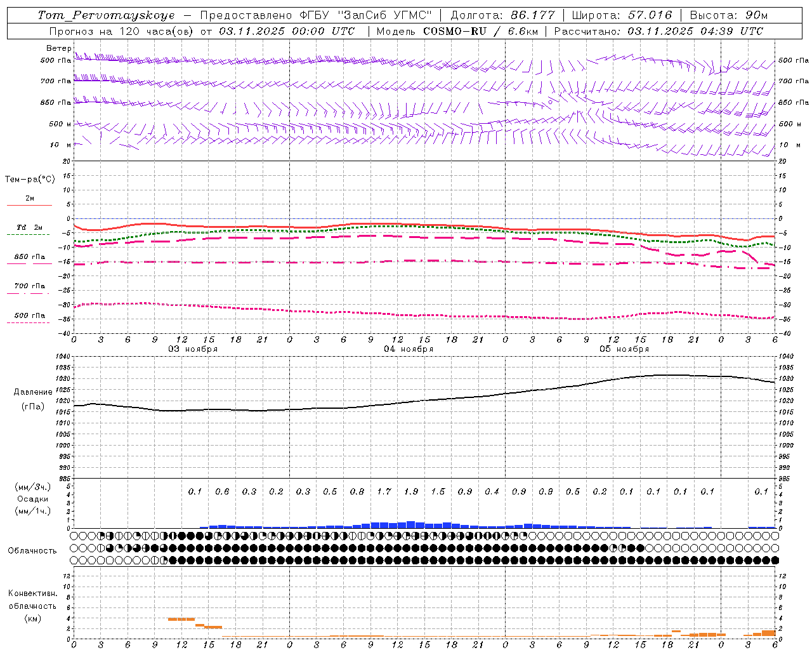Click the tallest blue precipitation bar
This screenshot has width=812, height=650.
411,524
